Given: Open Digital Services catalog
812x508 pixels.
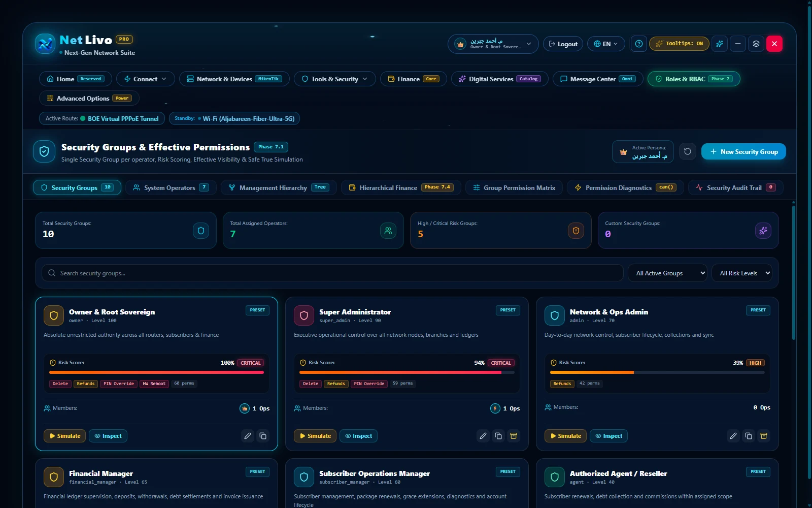Looking at the screenshot, I should click(x=500, y=79).
